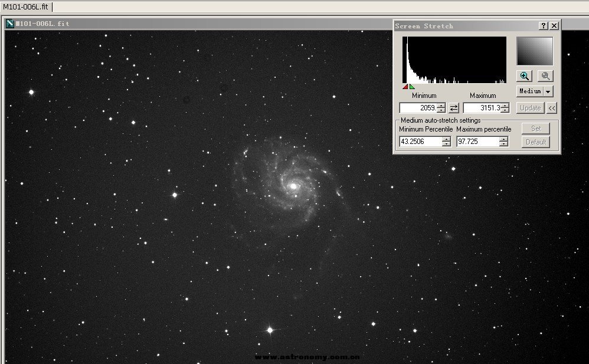Click the gradient stretch preview square
The image size is (589, 364).
click(535, 51)
